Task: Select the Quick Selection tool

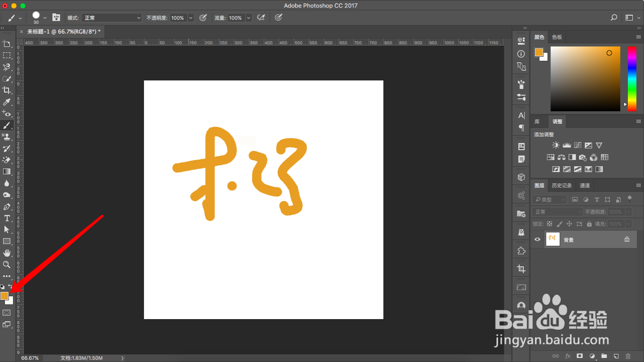Action: (7, 79)
